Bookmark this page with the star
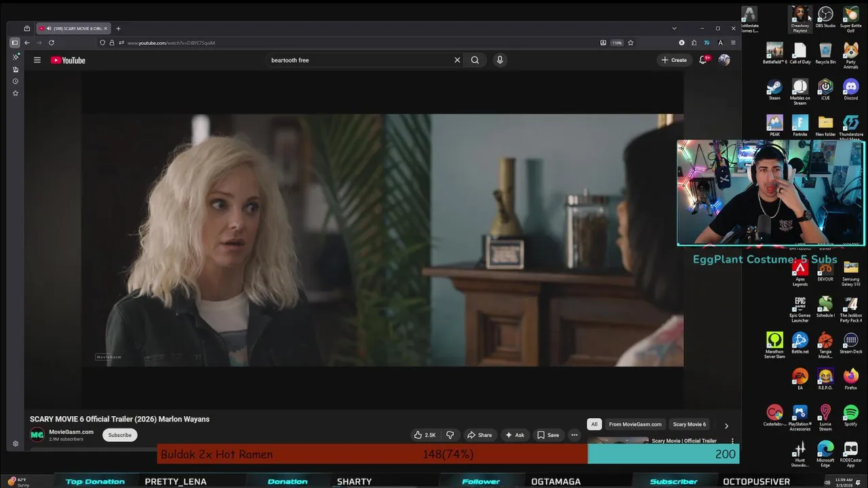The width and height of the screenshot is (868, 488). (x=631, y=43)
